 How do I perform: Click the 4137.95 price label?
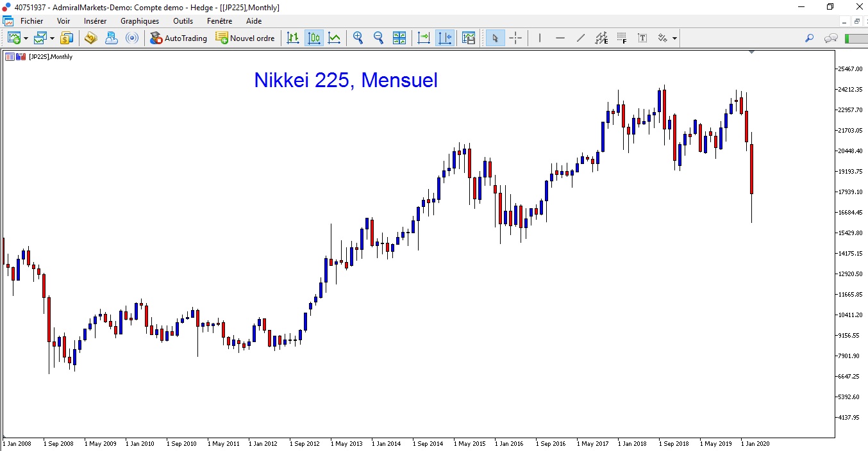pyautogui.click(x=849, y=418)
